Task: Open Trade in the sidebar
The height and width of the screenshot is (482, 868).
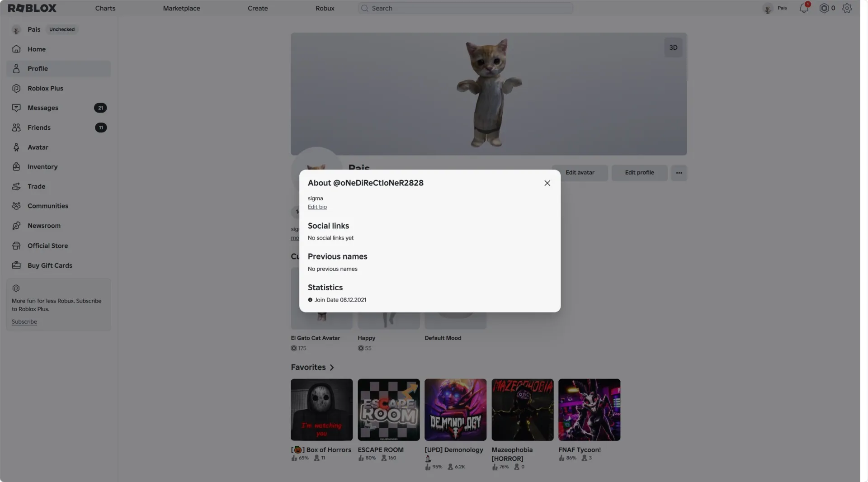Action: (59, 186)
